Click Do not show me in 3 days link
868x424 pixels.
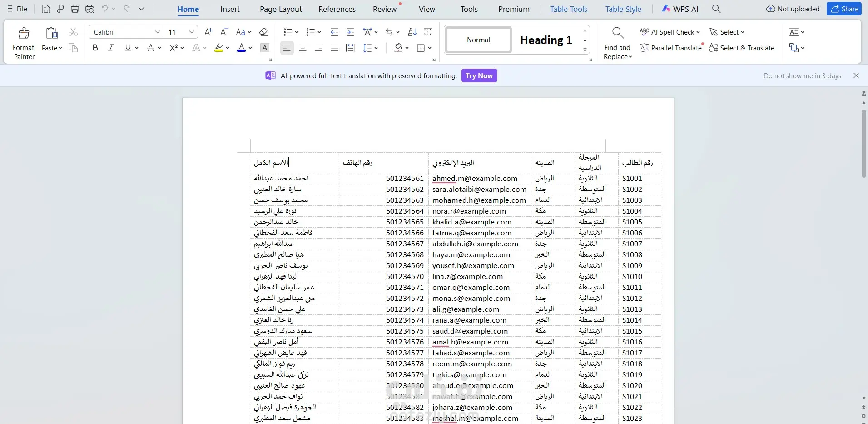pos(802,76)
